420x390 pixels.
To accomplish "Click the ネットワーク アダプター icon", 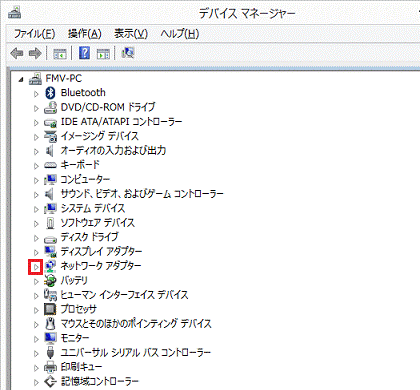I will 50,266.
